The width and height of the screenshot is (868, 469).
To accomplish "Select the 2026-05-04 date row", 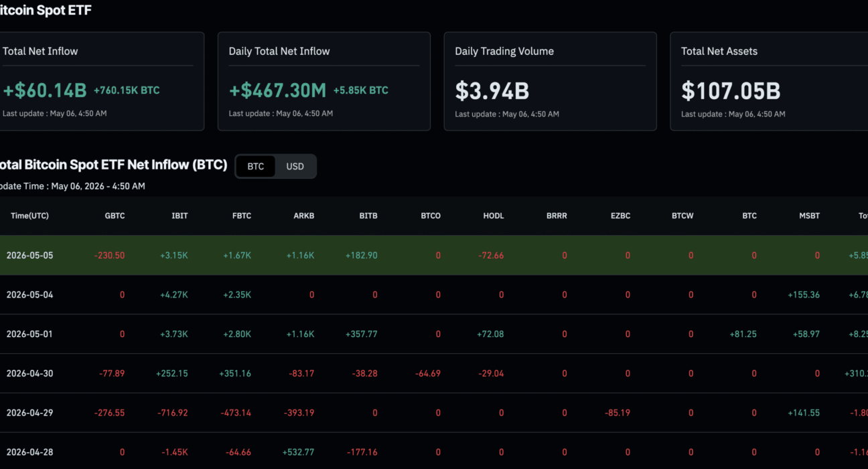I will click(434, 295).
